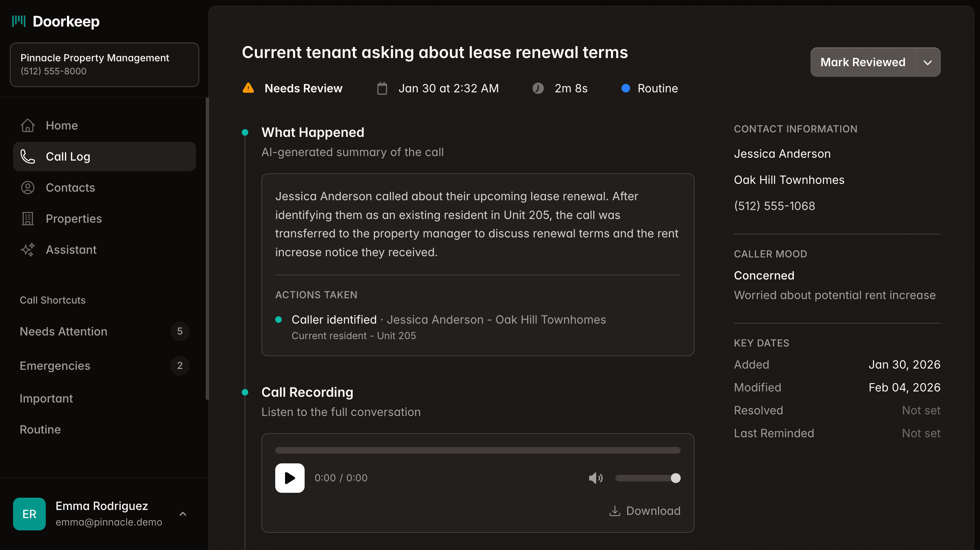This screenshot has width=980, height=550.
Task: Click the Needs Review warning icon
Action: coord(248,88)
